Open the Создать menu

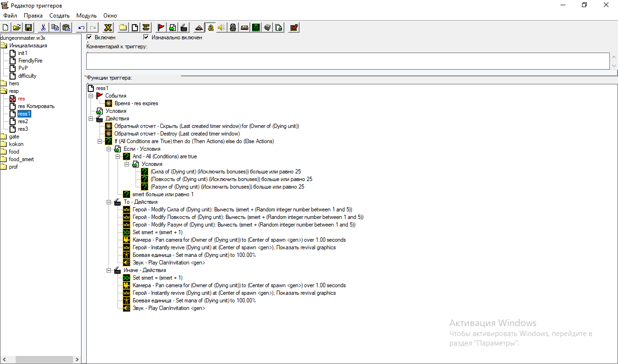pyautogui.click(x=60, y=16)
